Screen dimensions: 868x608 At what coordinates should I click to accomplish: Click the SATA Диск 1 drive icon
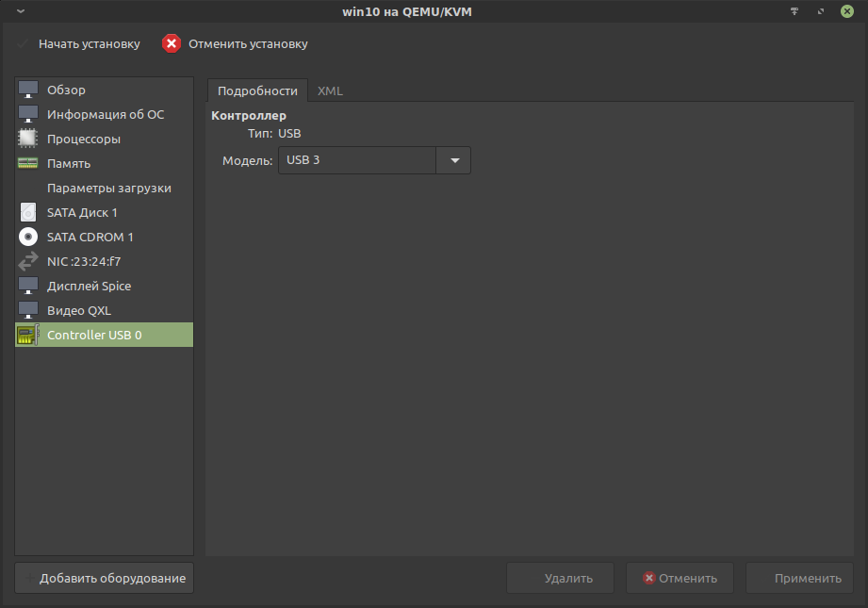28,212
